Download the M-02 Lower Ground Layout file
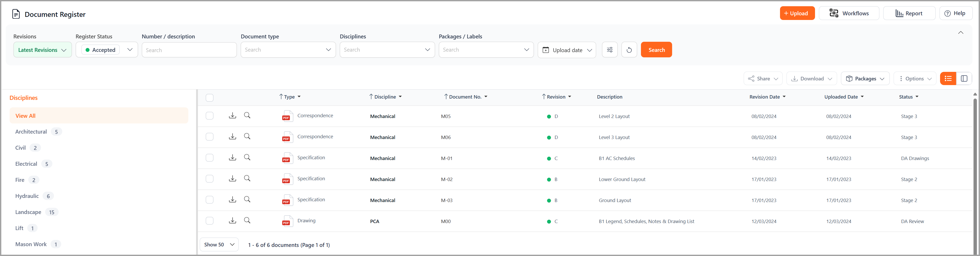This screenshot has width=980, height=256. (x=232, y=178)
